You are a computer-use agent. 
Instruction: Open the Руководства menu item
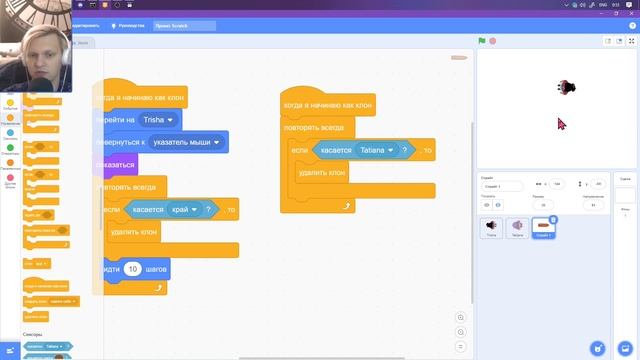coord(128,26)
